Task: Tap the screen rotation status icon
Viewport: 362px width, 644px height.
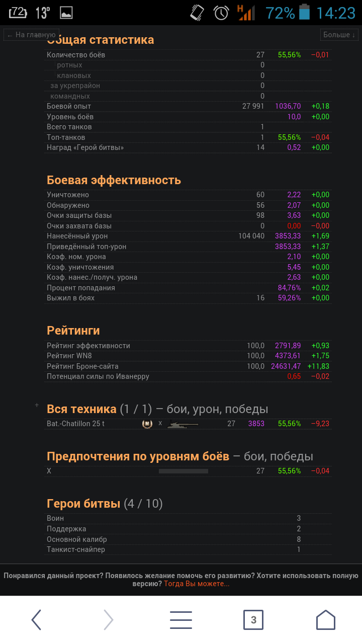Action: click(197, 13)
